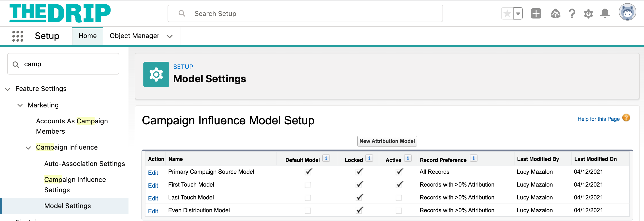The image size is (644, 221).
Task: Toggle Active for Even Distribution Model
Action: tap(399, 210)
